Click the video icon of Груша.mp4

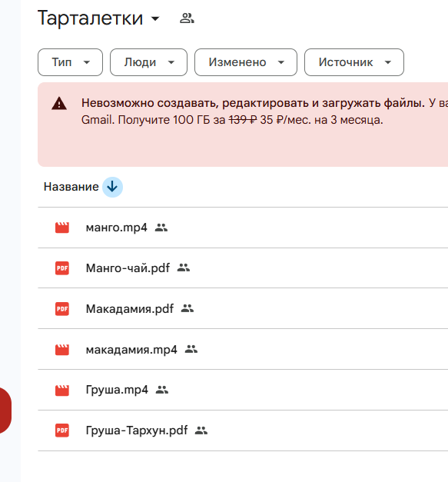click(62, 390)
